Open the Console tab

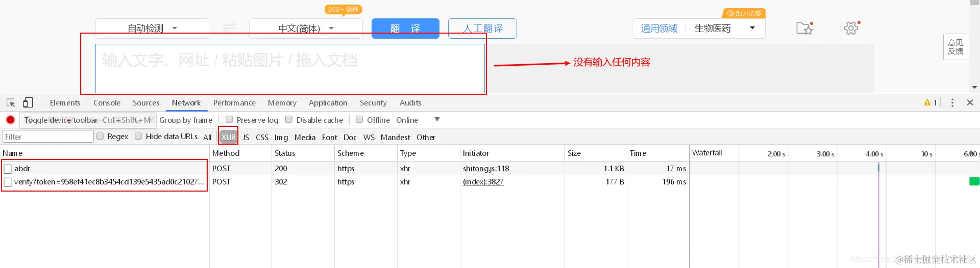tap(107, 102)
